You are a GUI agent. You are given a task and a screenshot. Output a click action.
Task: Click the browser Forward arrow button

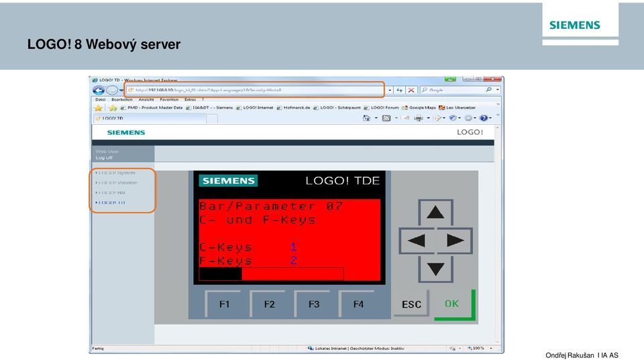112,91
